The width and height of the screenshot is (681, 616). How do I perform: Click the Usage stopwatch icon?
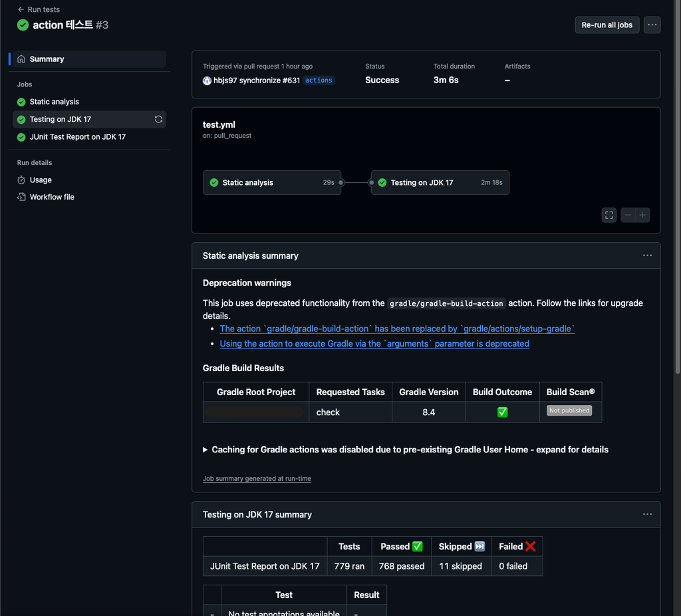21,180
